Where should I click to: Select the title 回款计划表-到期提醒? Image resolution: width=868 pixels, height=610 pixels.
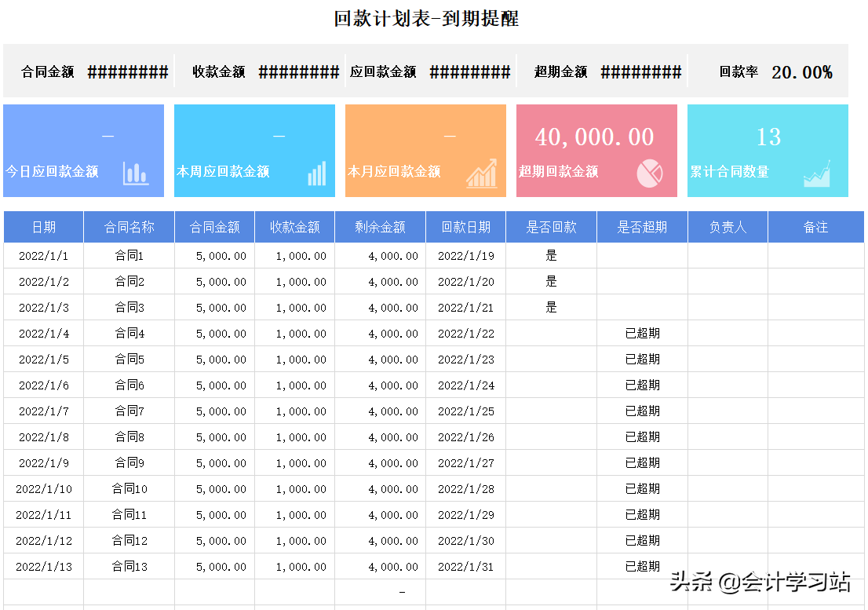coord(426,18)
